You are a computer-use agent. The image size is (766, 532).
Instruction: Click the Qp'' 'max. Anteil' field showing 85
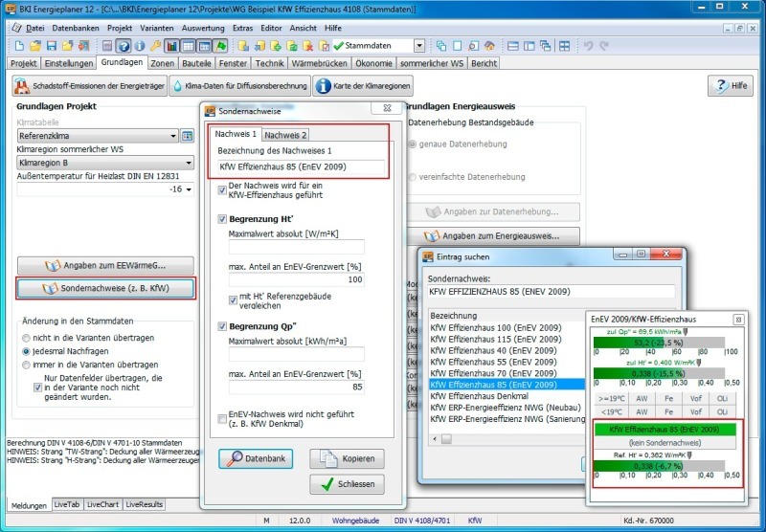297,388
